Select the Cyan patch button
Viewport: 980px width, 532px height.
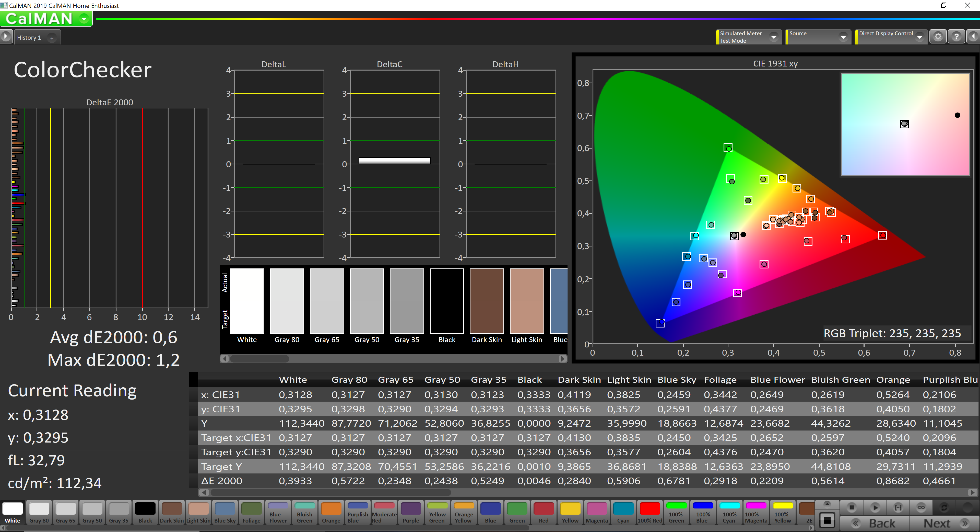[623, 512]
